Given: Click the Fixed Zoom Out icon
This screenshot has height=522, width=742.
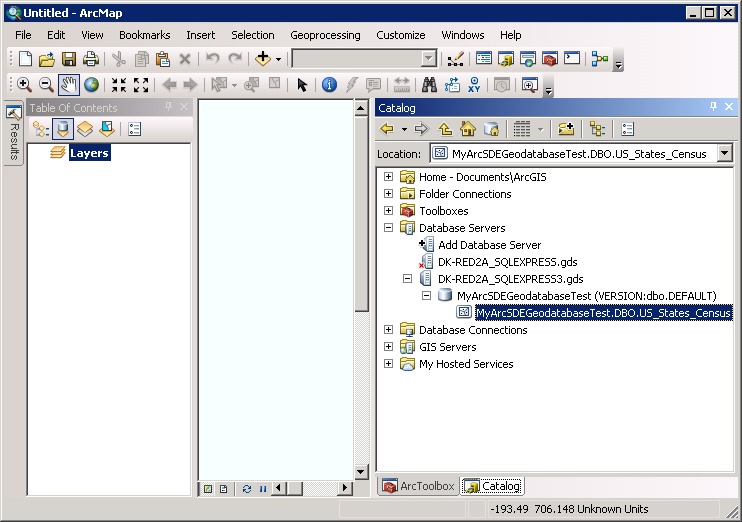Looking at the screenshot, I should [141, 85].
